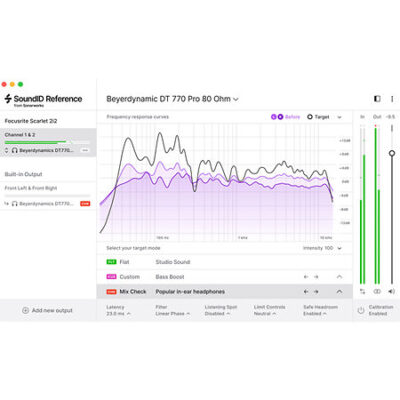
Task: Toggle the sidebar panel layout icon
Action: (377, 99)
